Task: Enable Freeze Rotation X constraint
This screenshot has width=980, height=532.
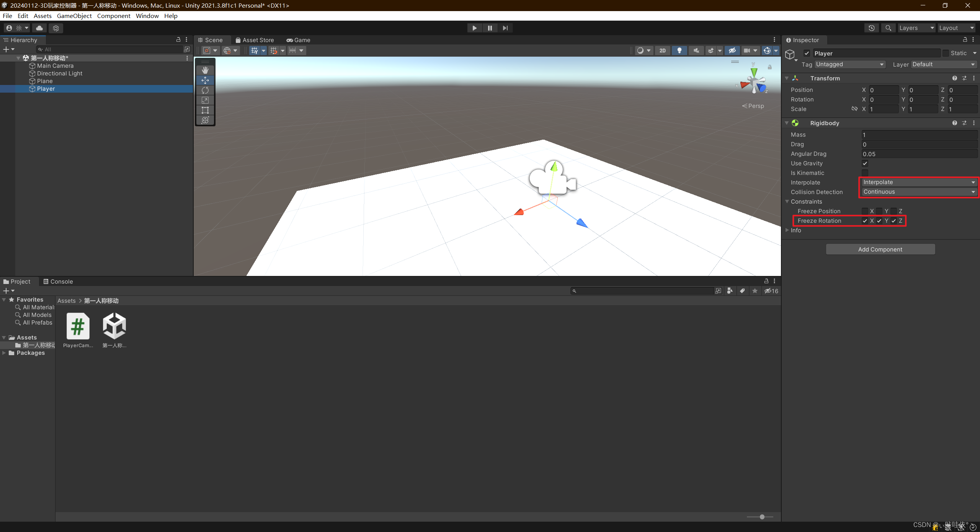Action: (x=866, y=221)
